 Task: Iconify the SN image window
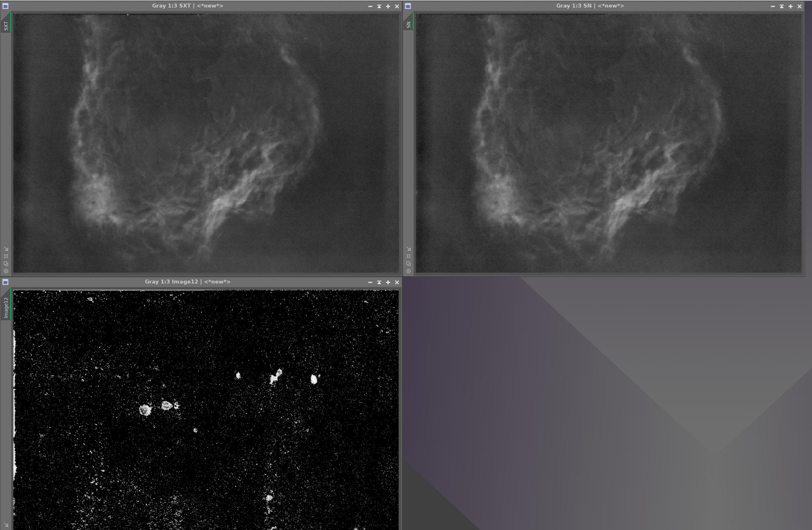point(773,6)
